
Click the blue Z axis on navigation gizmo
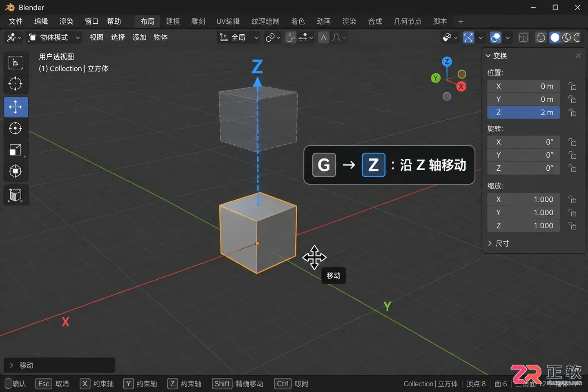[x=447, y=62]
